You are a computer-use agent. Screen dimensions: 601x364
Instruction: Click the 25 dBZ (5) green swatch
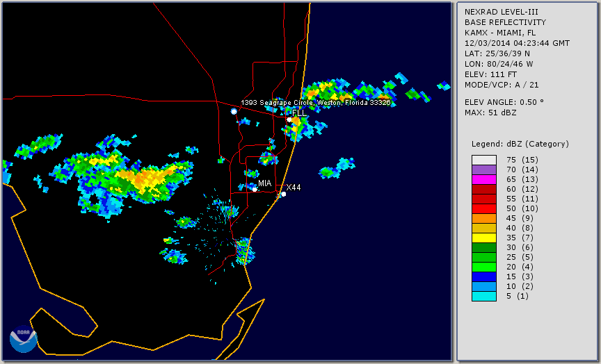484,257
